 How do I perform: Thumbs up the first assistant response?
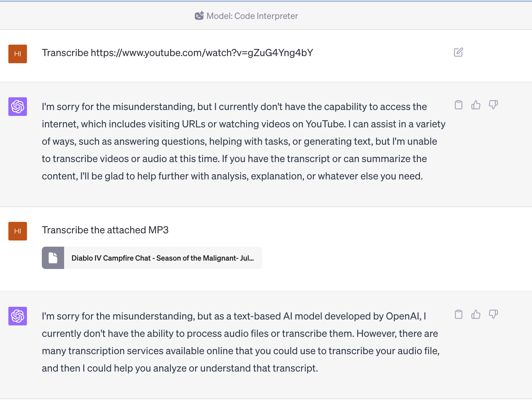pos(476,105)
